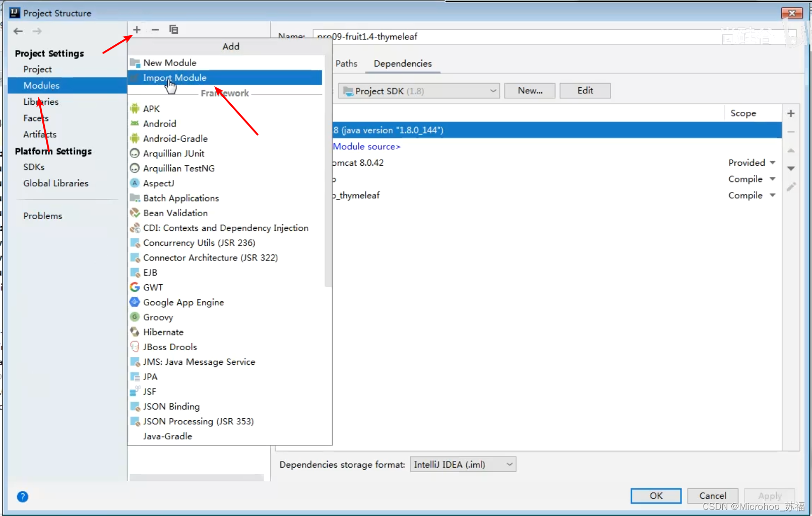This screenshot has width=812, height=516.
Task: Click the minus Remove module icon
Action: [x=155, y=30]
